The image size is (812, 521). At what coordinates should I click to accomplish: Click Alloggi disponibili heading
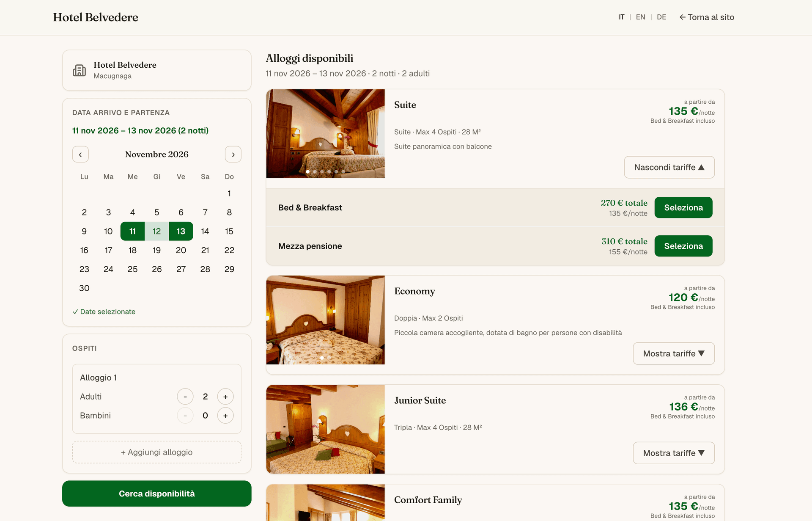point(310,58)
